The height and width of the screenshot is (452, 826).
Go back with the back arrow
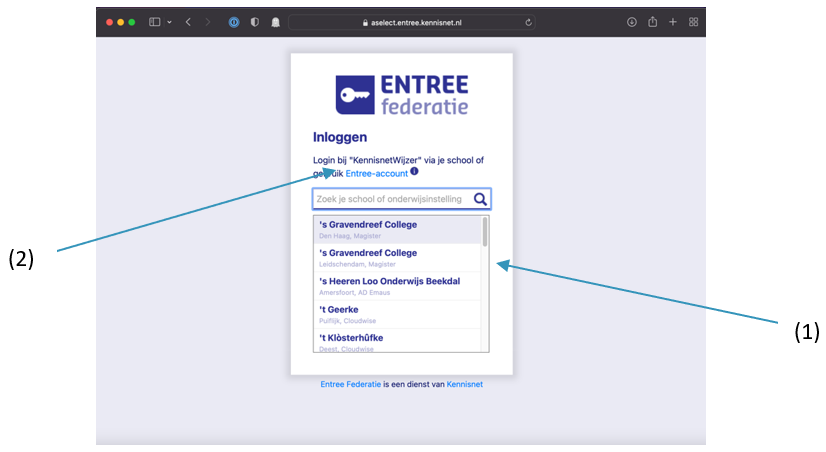click(x=188, y=22)
